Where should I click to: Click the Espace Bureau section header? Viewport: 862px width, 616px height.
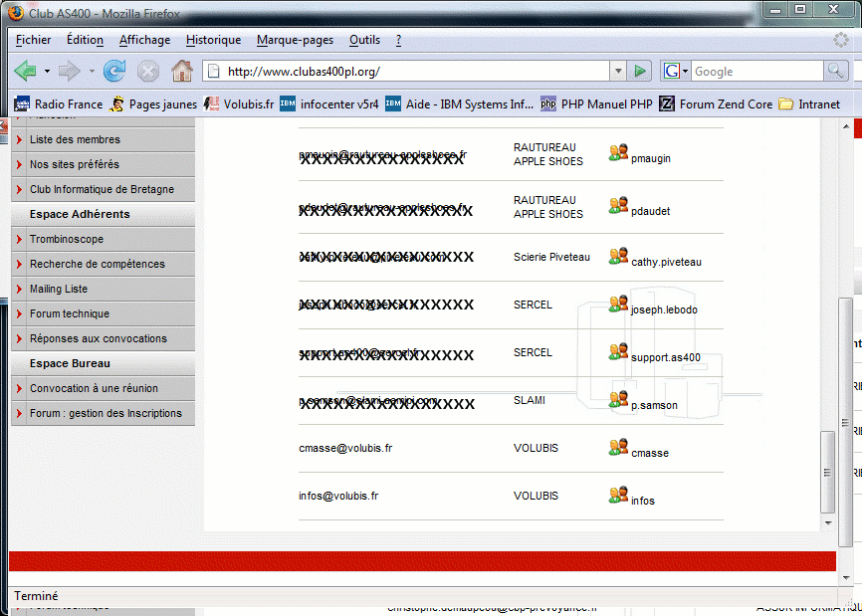[x=70, y=363]
